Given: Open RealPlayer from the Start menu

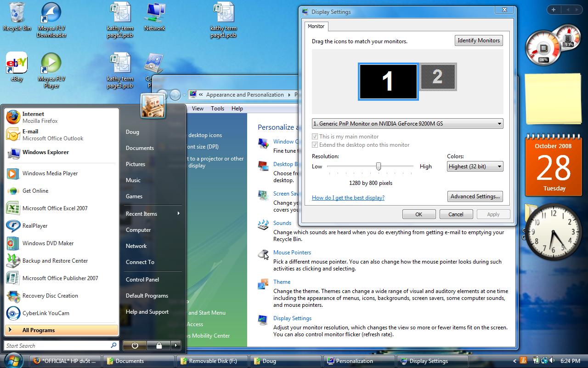Looking at the screenshot, I should click(35, 226).
